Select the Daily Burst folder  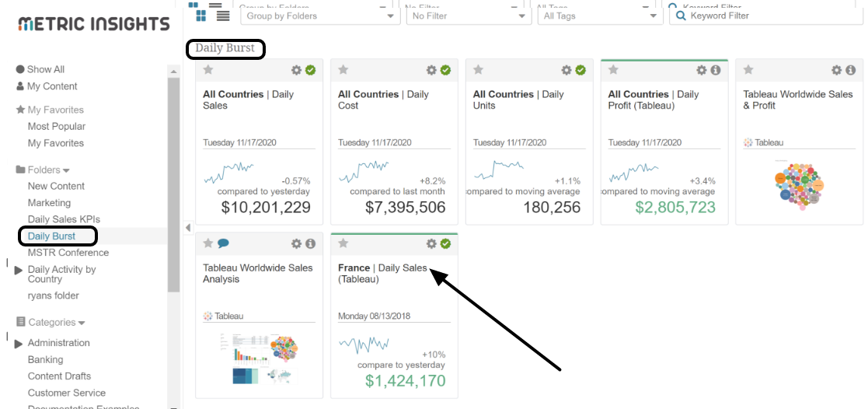tap(51, 236)
